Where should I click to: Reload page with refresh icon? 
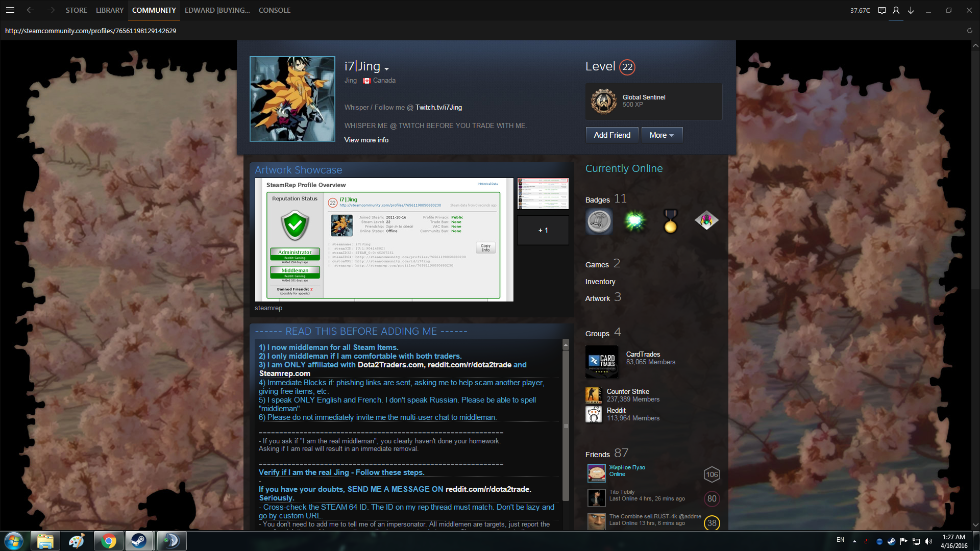969,31
